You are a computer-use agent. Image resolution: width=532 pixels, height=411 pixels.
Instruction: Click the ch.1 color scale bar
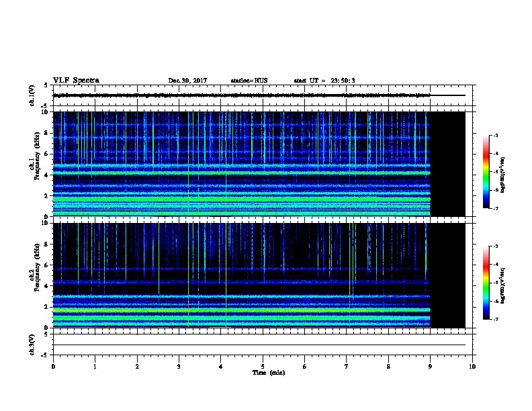pyautogui.click(x=486, y=172)
